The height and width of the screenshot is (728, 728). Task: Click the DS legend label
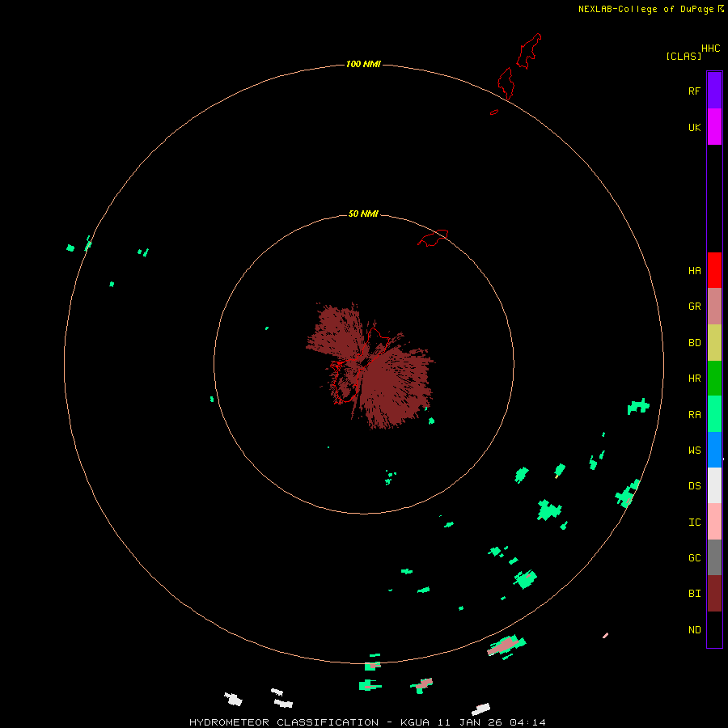tap(695, 486)
